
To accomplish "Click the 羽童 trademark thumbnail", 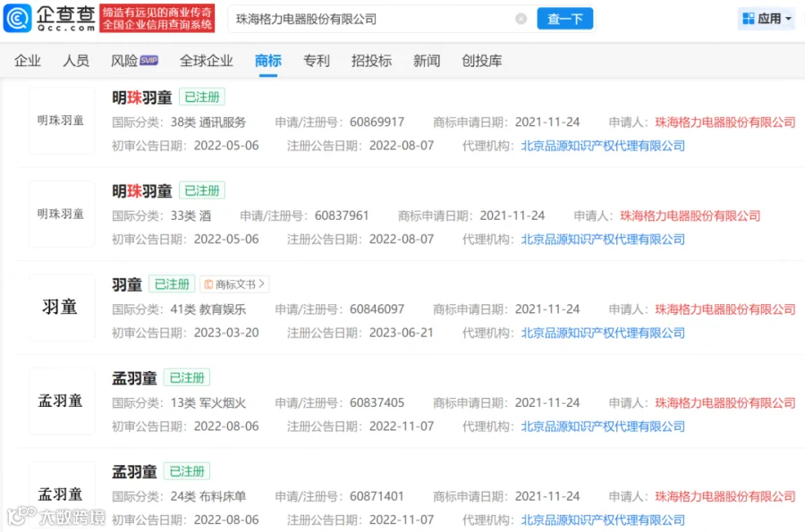I will click(62, 308).
